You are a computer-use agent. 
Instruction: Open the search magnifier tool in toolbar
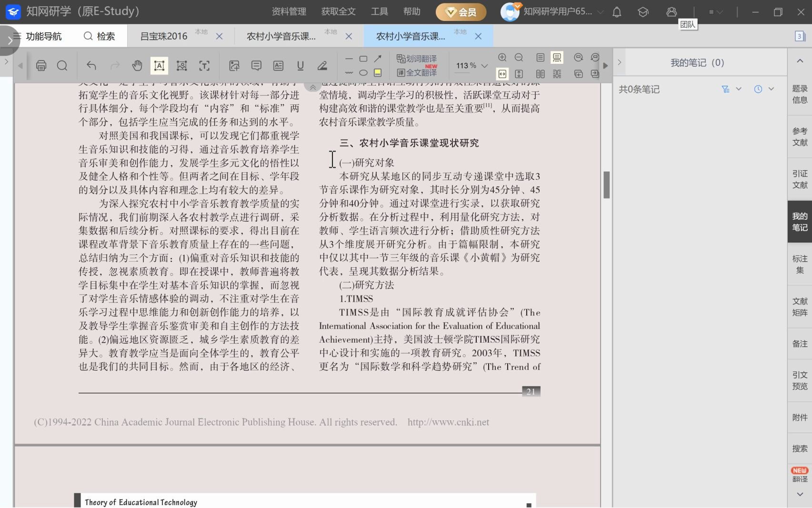coord(62,66)
